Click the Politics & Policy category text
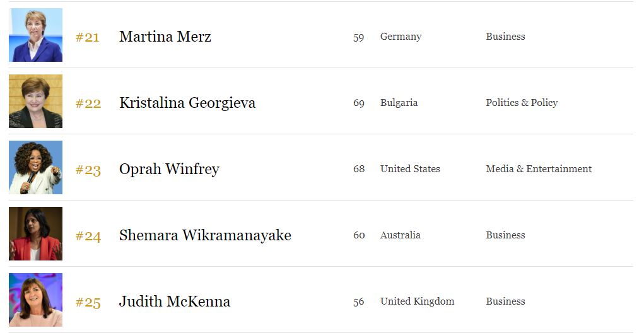 522,103
